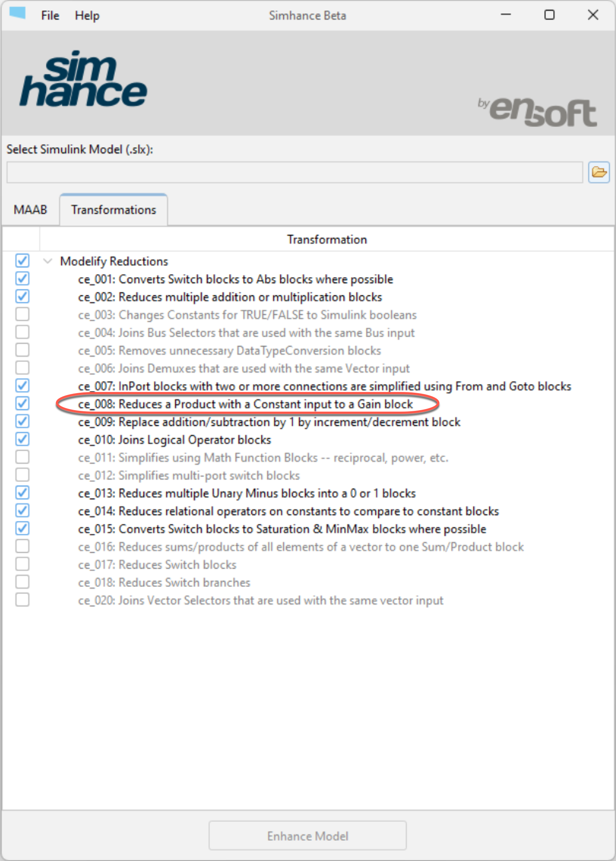Select row text ce_020: Joins Vector Selectors
This screenshot has width=616, height=861.
260,600
